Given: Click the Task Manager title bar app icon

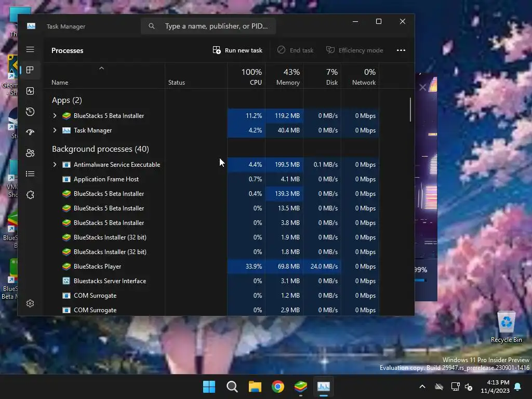Looking at the screenshot, I should click(x=31, y=26).
